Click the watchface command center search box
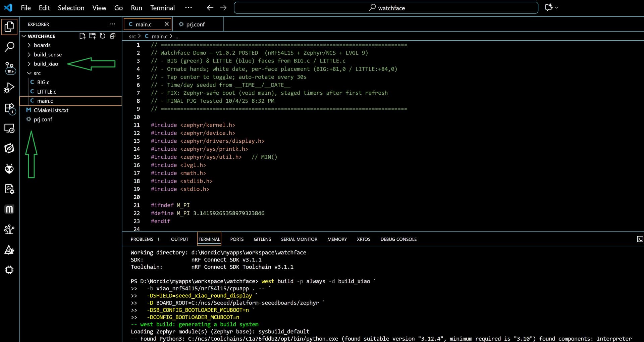The height and width of the screenshot is (342, 644). (x=386, y=8)
